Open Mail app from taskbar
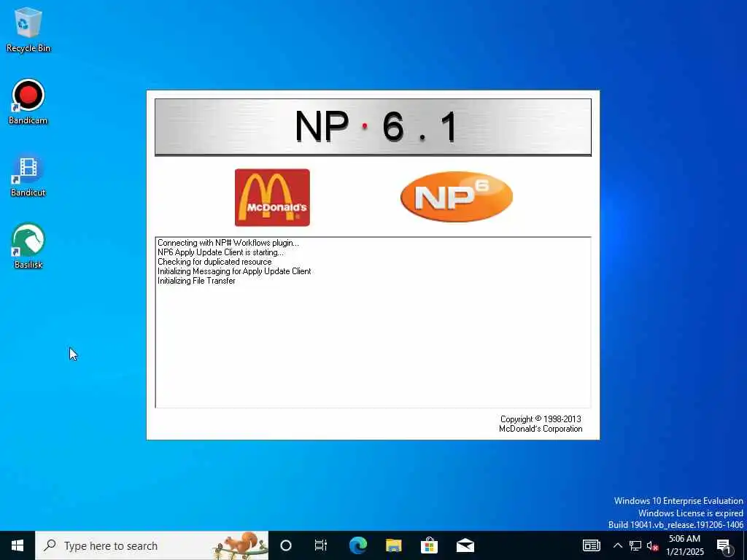The image size is (747, 560). point(465,545)
